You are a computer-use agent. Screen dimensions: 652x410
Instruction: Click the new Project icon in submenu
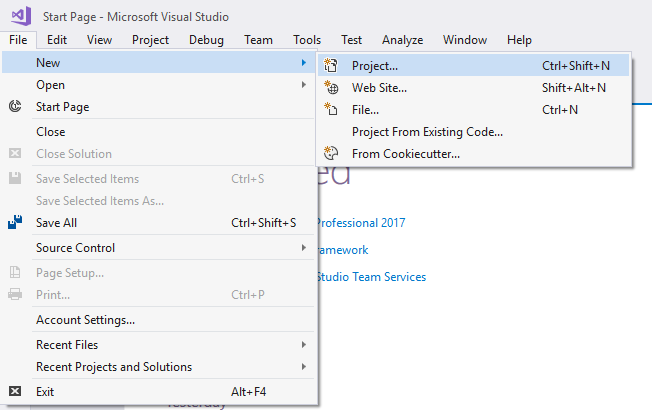331,65
